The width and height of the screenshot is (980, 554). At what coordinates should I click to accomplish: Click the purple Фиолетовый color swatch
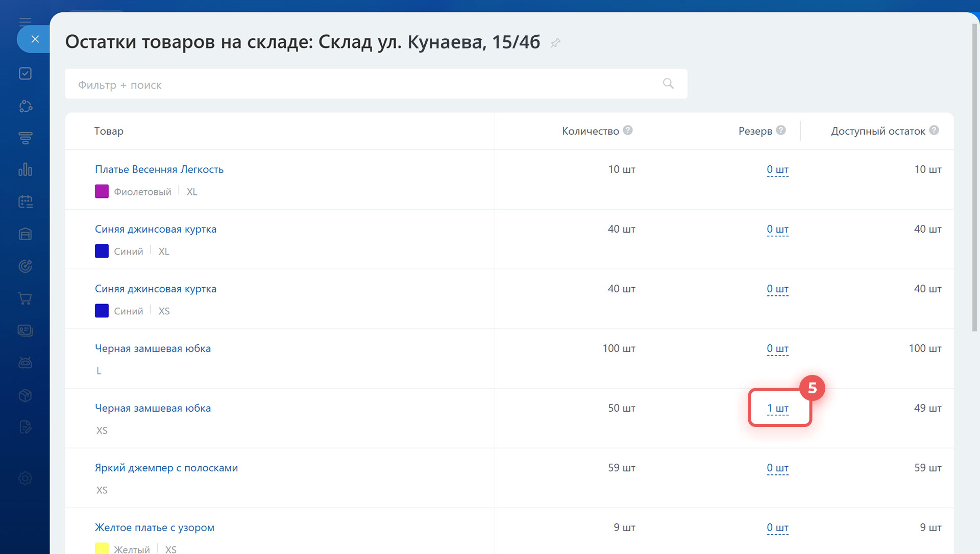point(102,192)
